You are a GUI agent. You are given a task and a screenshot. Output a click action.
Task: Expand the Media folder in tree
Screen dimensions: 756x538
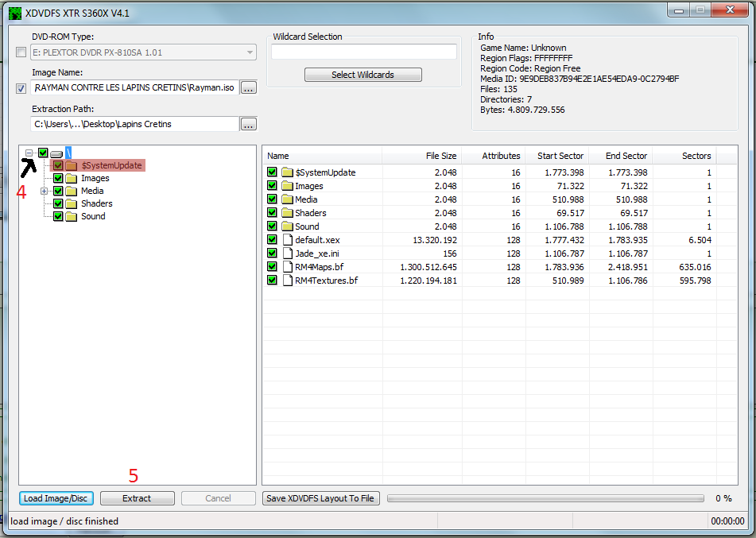[x=44, y=191]
